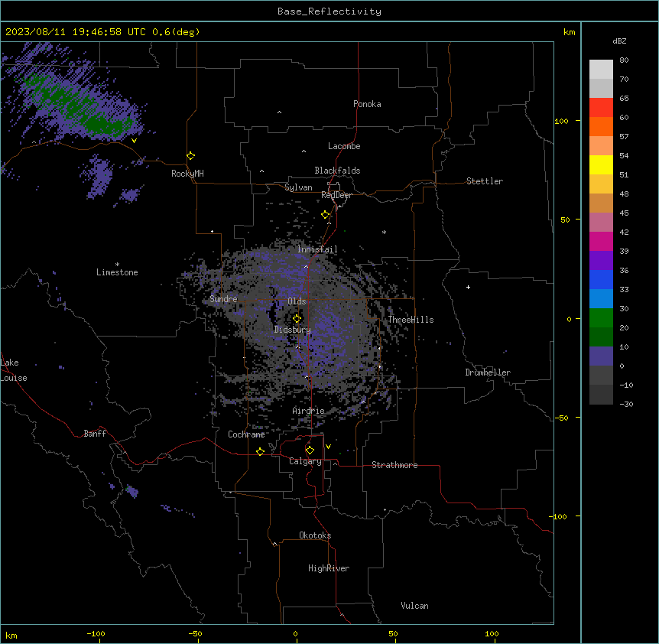The height and width of the screenshot is (644, 659).
Task: Click the yellow radar marker beside Olds
Action: 297,319
